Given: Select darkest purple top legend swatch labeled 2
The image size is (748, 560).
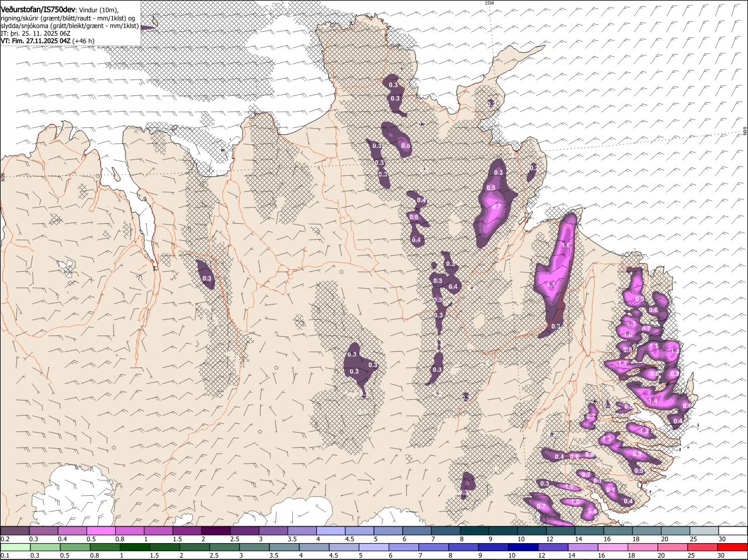Looking at the screenshot, I should pos(216,531).
